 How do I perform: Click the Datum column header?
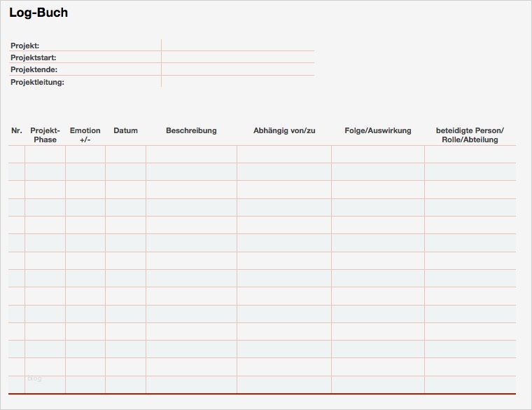click(x=125, y=130)
